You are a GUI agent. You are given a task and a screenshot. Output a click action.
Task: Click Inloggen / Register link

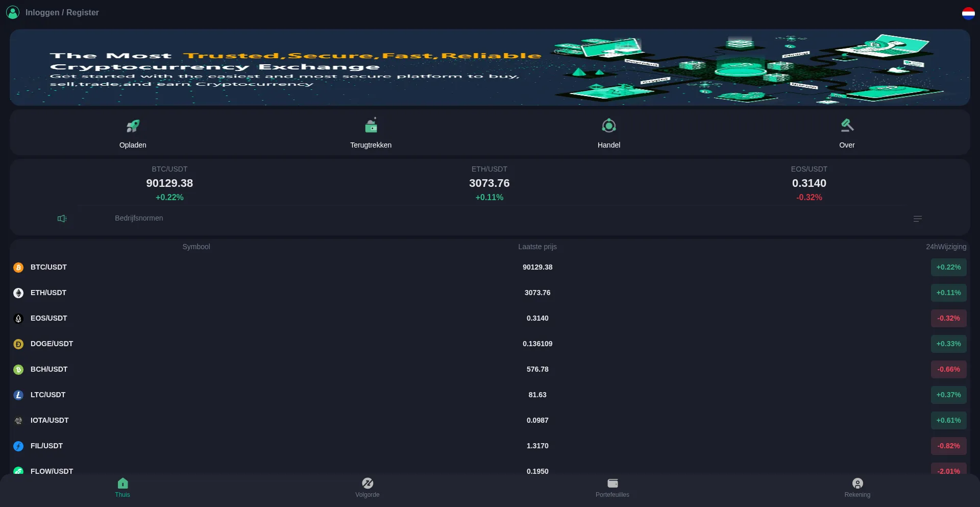[x=62, y=12]
